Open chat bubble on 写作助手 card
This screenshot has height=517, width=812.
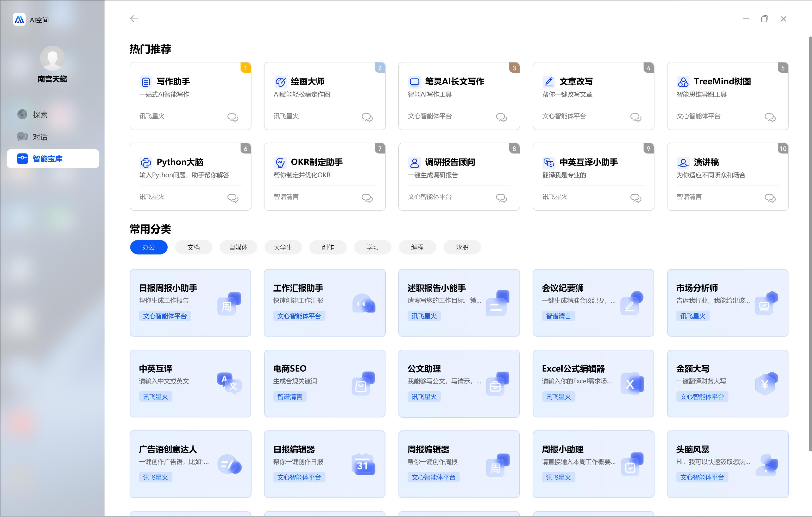(x=233, y=117)
